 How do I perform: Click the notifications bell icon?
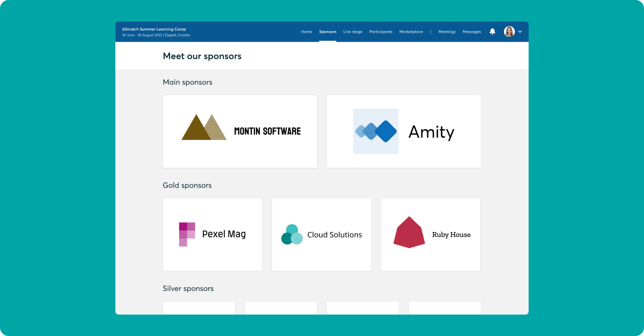tap(492, 32)
